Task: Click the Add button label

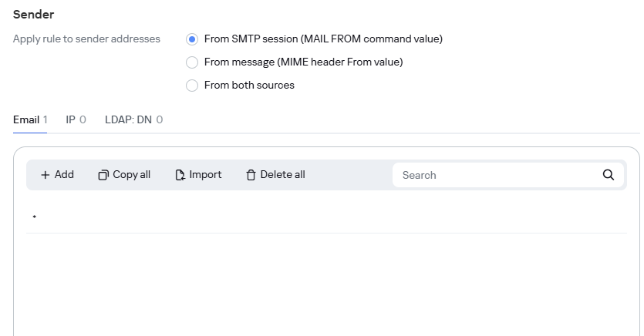Action: tap(64, 175)
